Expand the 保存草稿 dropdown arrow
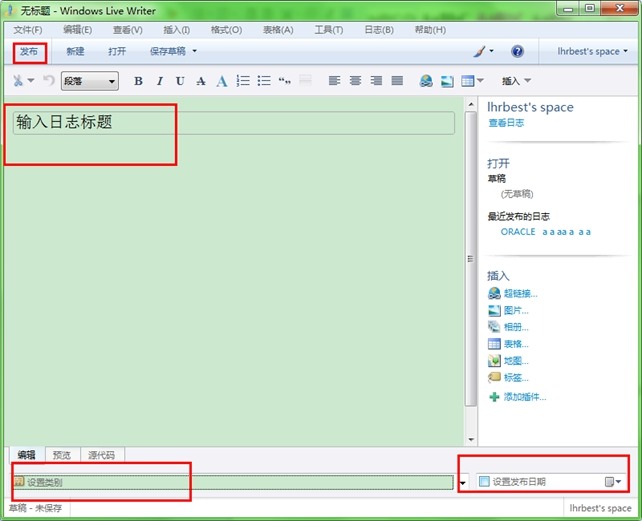Image resolution: width=642 pixels, height=521 pixels. tap(194, 51)
